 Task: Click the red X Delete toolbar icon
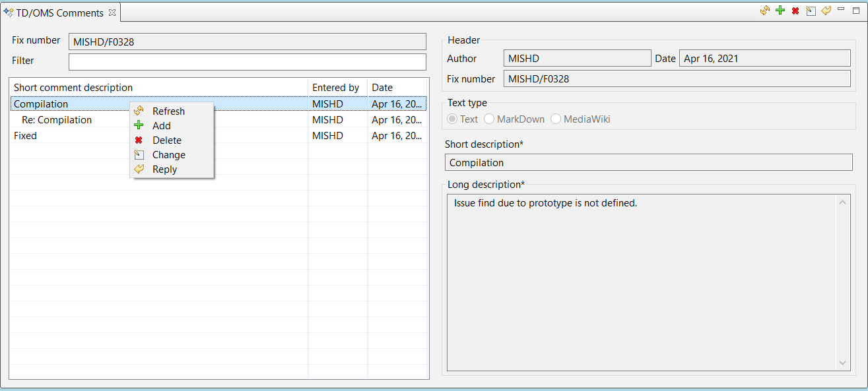pos(795,11)
